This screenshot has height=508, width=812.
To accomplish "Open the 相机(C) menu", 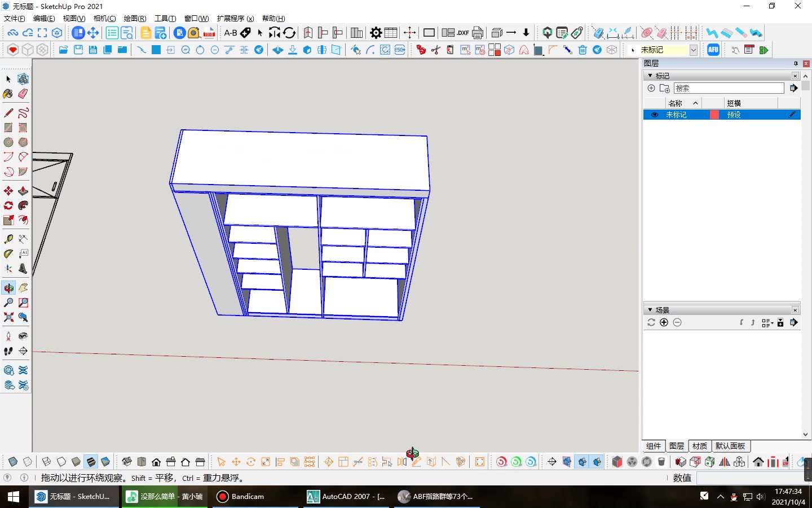I will [x=104, y=19].
